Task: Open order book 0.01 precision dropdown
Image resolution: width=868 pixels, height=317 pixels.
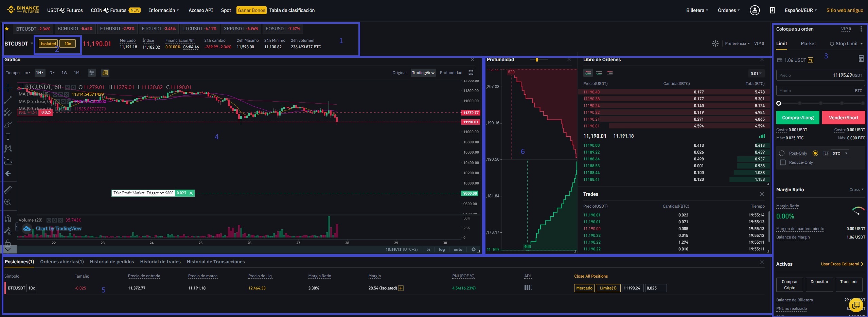Action: coord(756,73)
